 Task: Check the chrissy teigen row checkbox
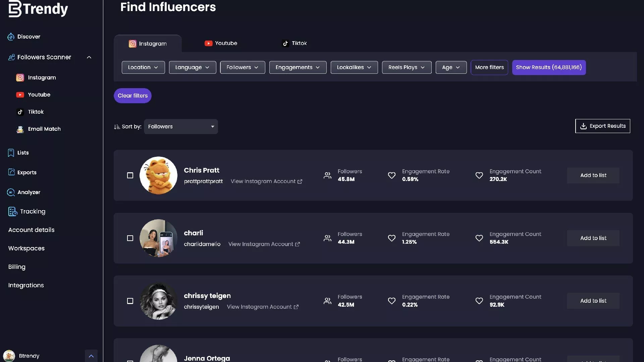tap(130, 301)
